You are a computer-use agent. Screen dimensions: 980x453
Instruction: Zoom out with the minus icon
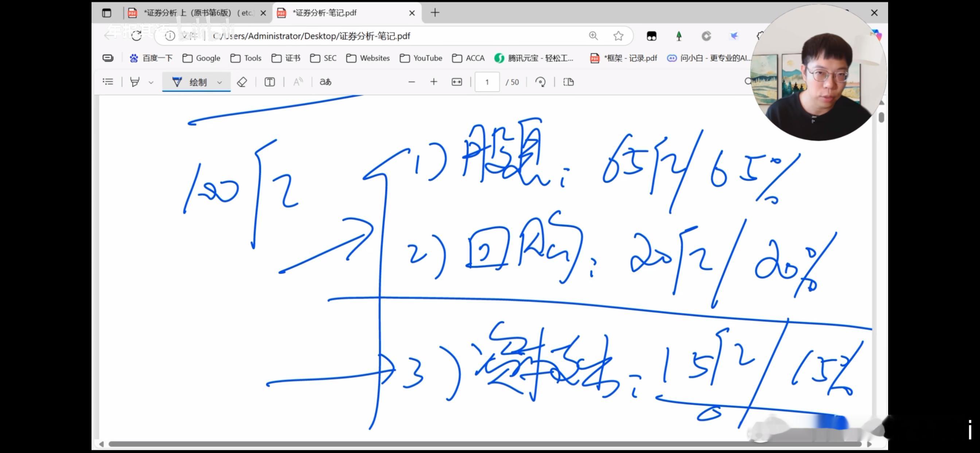click(411, 82)
